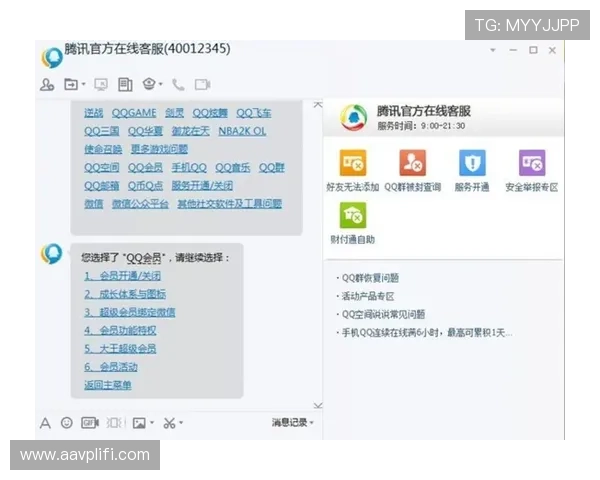Click the window shake icon
This screenshot has width=600, height=480.
(115, 423)
